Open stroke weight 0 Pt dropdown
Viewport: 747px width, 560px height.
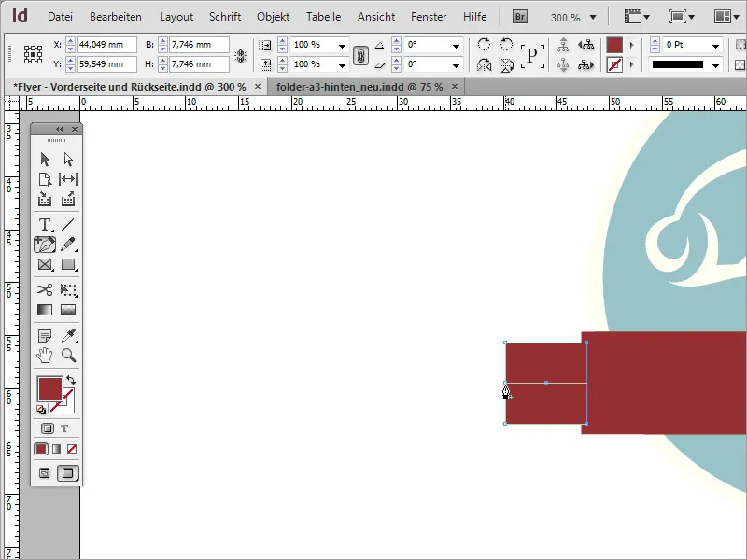pos(715,46)
